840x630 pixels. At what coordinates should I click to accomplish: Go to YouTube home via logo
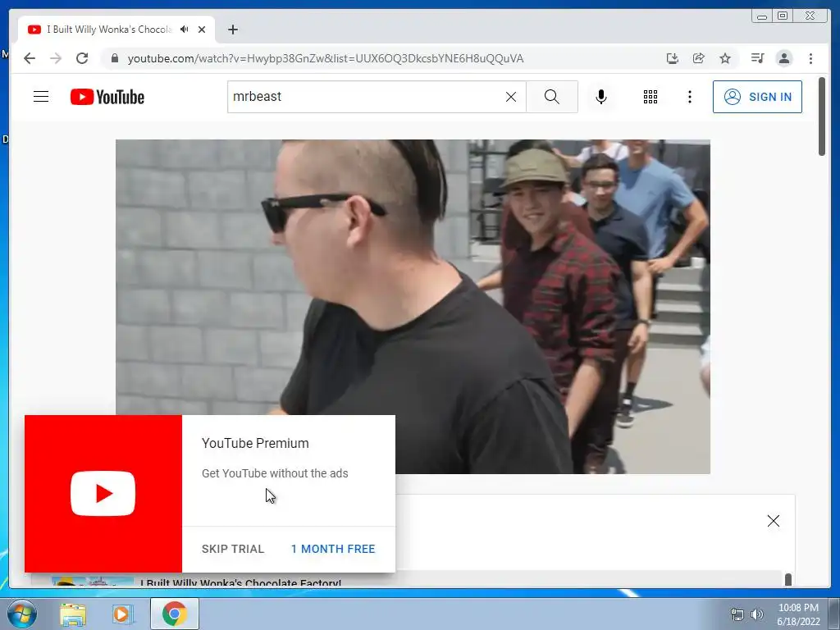coord(107,97)
